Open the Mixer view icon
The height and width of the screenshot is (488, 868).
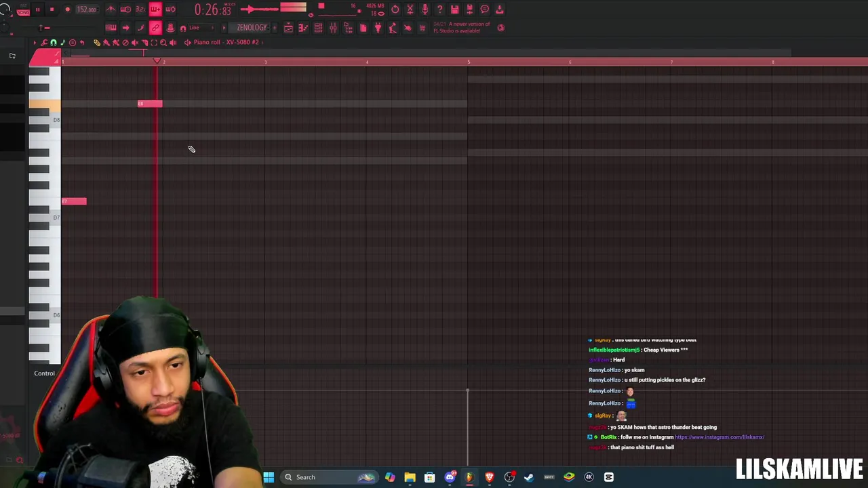[333, 28]
